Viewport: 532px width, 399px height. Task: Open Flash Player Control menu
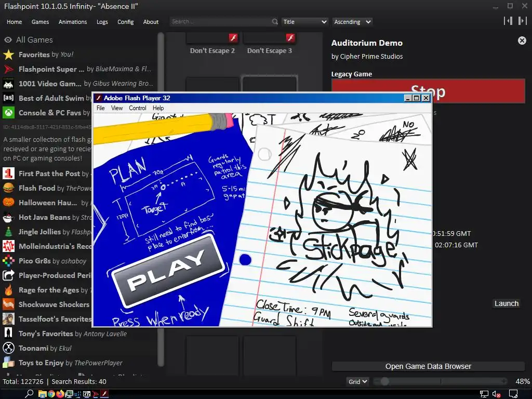[x=137, y=108]
